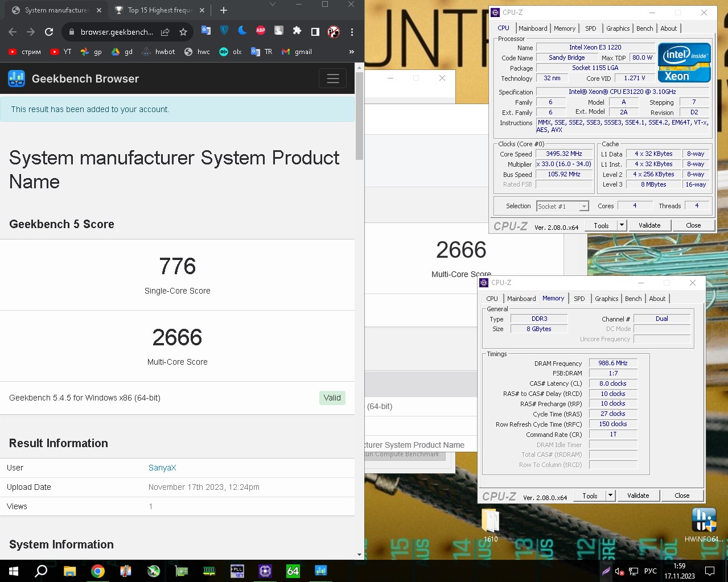The width and height of the screenshot is (728, 582).
Task: Select Graphics tab in top CPU-Z window
Action: point(618,28)
